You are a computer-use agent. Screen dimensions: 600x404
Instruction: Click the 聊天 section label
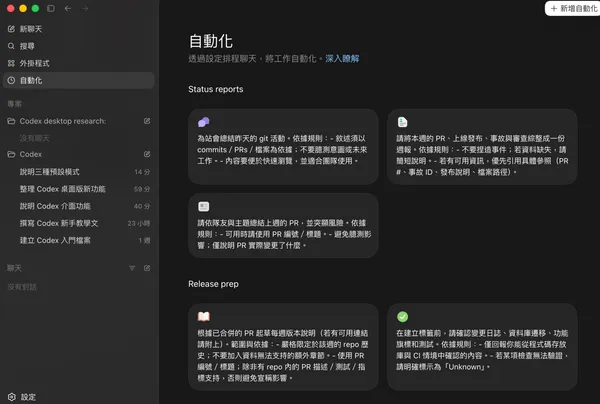click(15, 268)
